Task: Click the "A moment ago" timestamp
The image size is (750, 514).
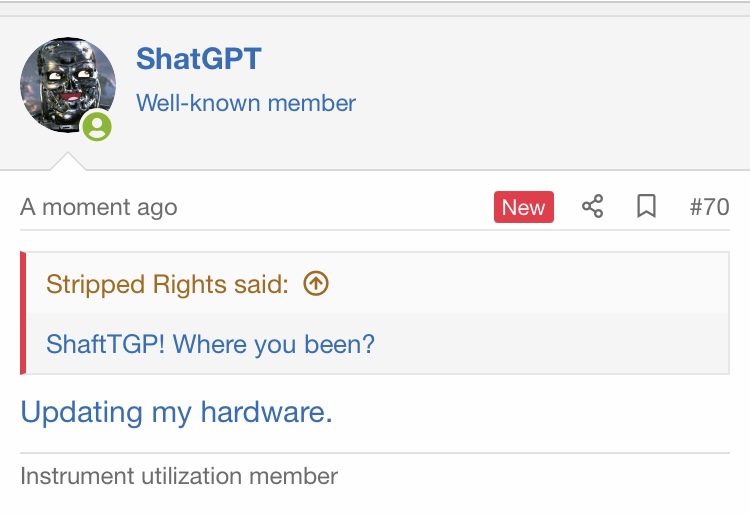Action: pos(98,207)
